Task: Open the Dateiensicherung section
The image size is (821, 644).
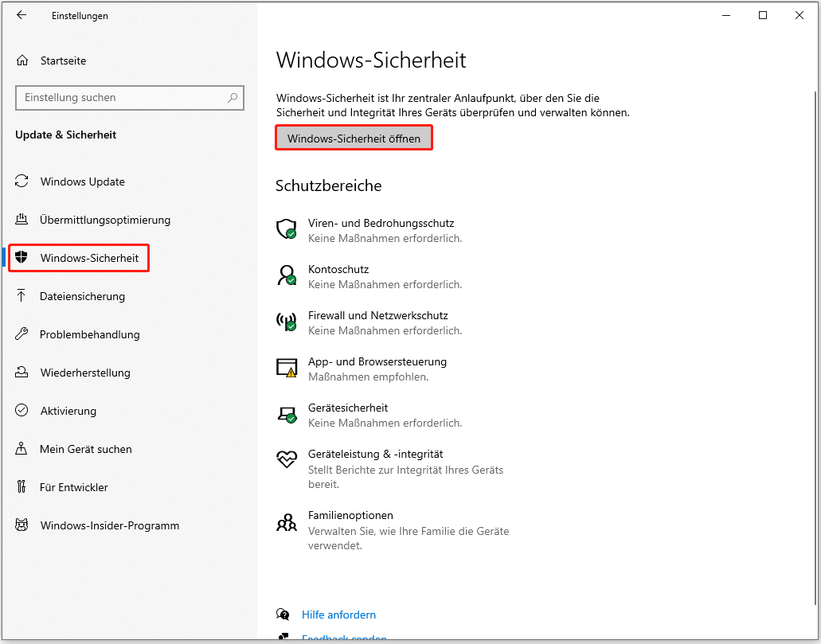Action: (82, 296)
